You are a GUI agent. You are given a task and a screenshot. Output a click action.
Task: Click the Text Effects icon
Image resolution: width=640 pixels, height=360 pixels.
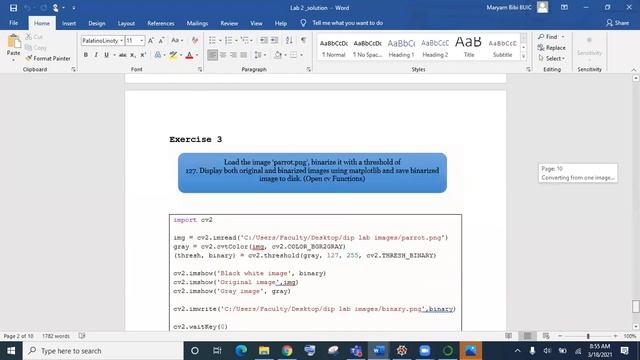point(158,55)
